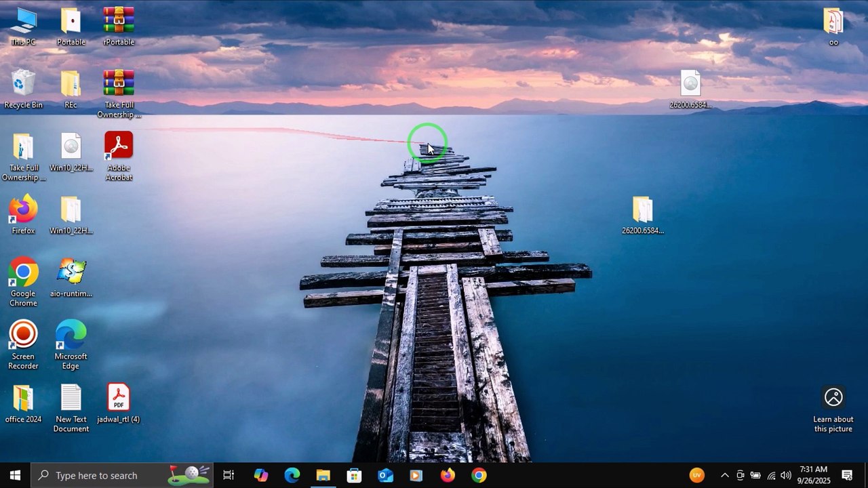This screenshot has width=868, height=488.
Task: Open the Windows Start menu
Action: click(16, 475)
